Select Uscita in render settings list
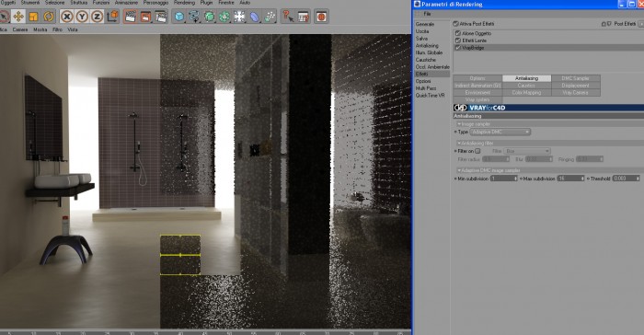644x335 pixels. click(422, 31)
